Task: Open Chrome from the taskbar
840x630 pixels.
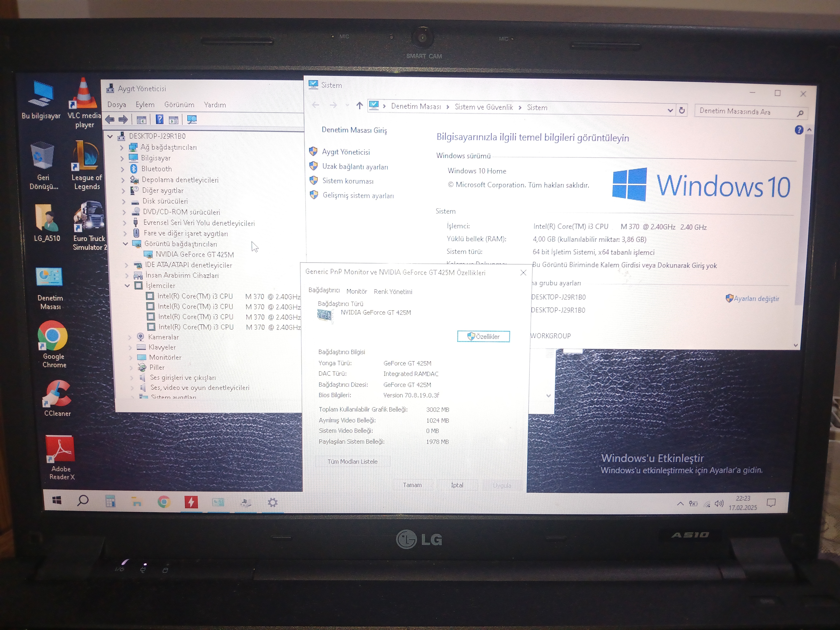Action: (164, 502)
